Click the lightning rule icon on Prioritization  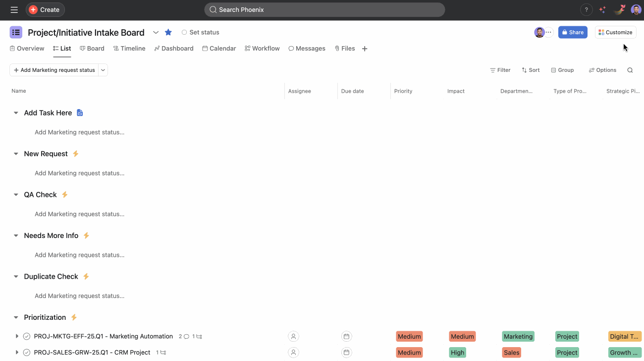pos(73,317)
